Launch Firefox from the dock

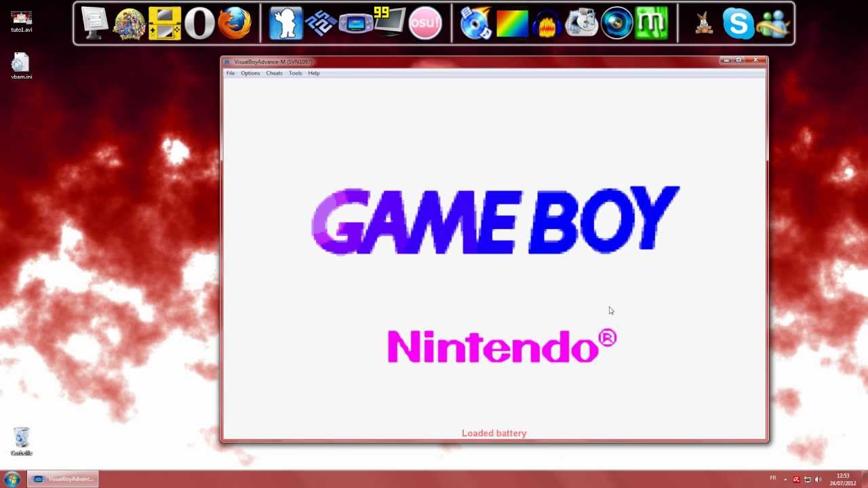point(235,24)
